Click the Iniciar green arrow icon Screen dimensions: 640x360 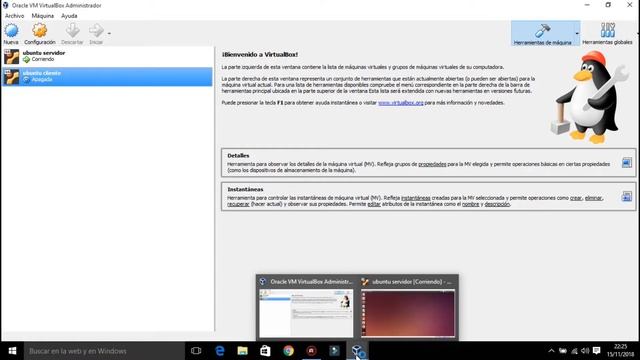(96, 31)
